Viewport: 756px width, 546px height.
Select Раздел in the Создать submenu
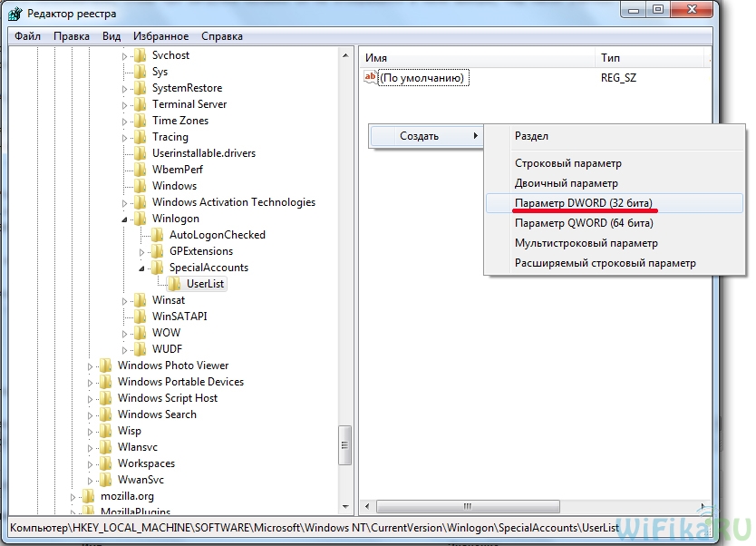tap(531, 136)
